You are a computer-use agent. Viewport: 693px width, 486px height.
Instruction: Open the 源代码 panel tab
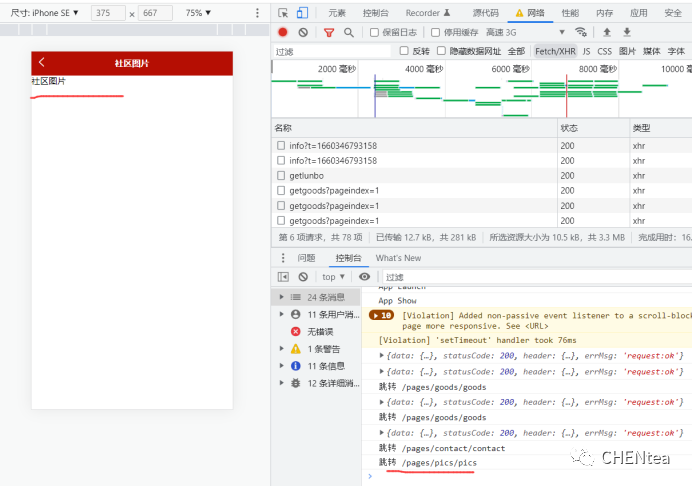[x=486, y=13]
